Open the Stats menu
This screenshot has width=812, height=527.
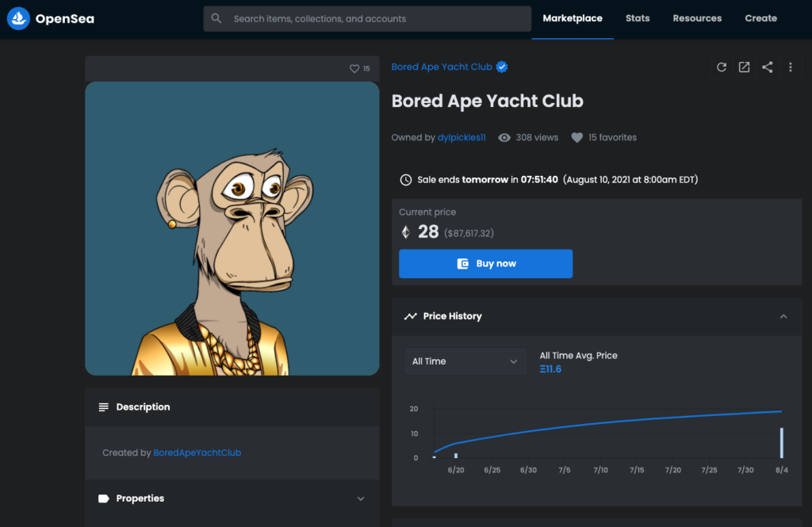point(638,19)
